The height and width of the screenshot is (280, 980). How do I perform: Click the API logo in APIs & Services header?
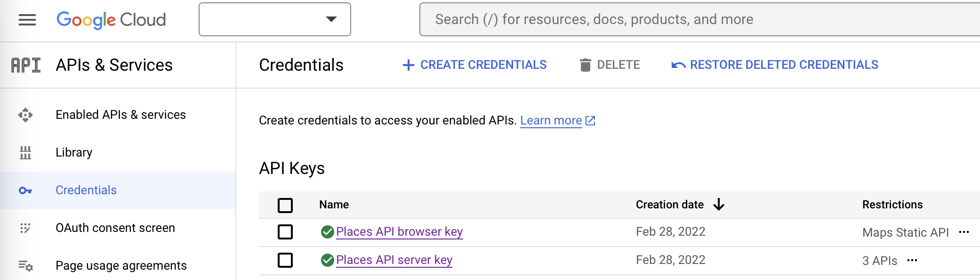click(25, 65)
